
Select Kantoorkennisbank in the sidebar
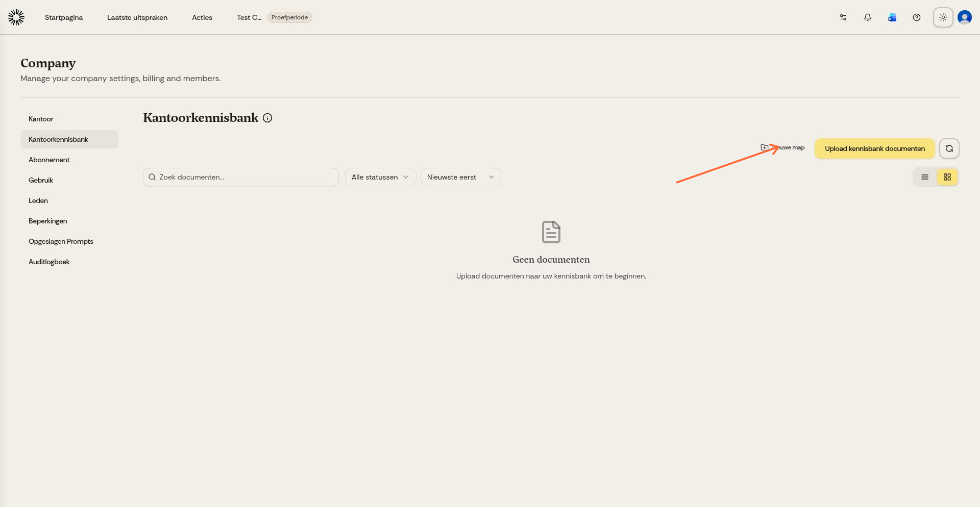[69, 139]
